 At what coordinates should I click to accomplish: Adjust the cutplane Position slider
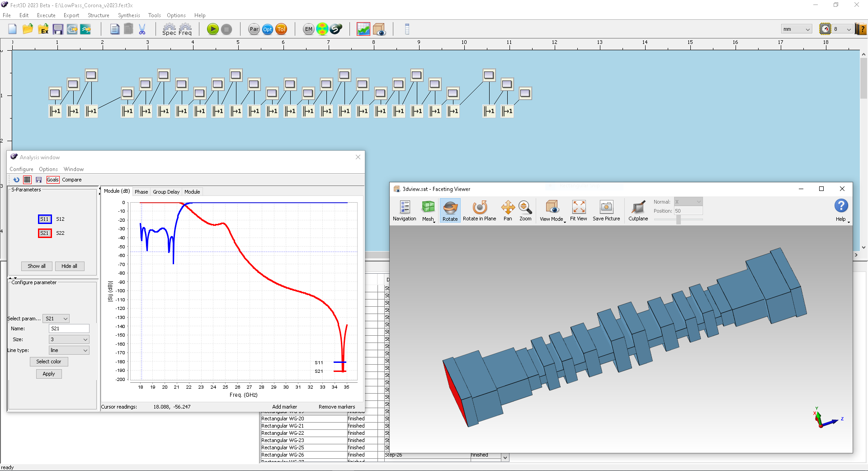[678, 219]
